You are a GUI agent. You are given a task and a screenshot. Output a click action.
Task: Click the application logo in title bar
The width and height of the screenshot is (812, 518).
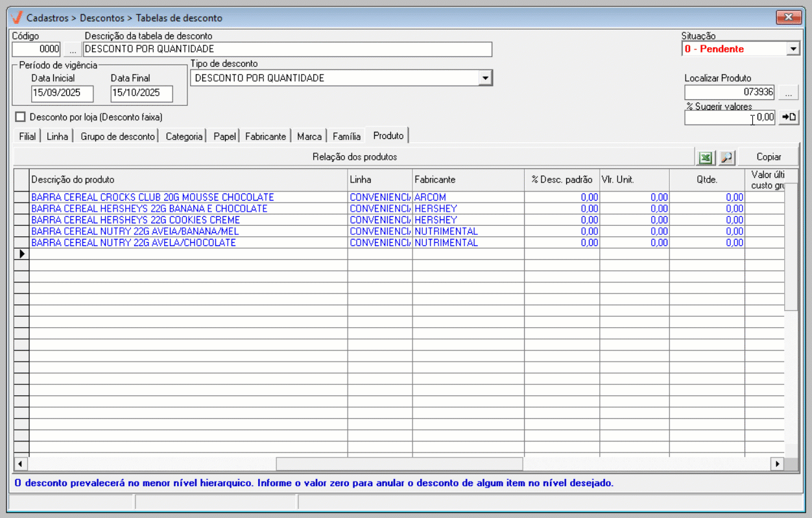tap(18, 18)
